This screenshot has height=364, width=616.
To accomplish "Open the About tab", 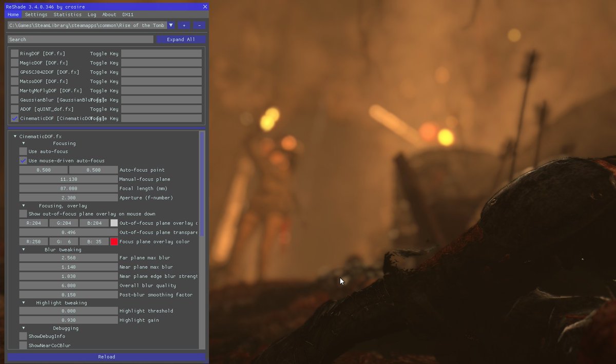I will [x=109, y=15].
